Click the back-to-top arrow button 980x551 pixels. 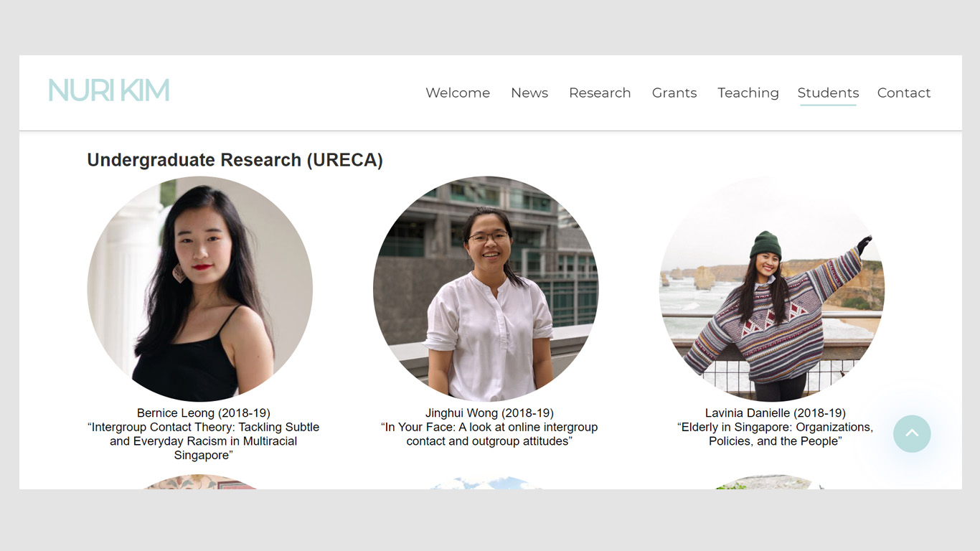tap(912, 434)
